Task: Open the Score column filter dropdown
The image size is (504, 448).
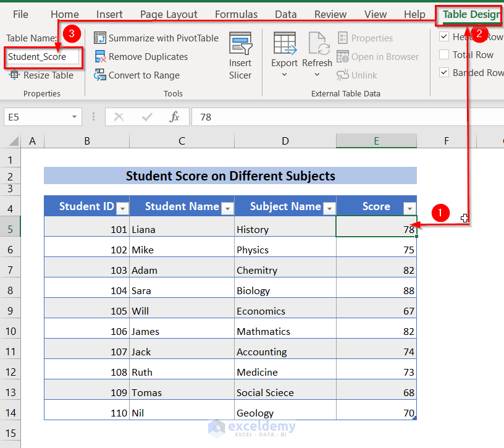Action: point(409,209)
